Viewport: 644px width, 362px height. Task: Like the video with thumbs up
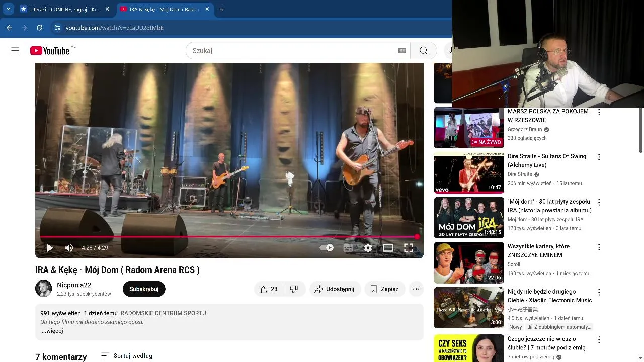269,289
